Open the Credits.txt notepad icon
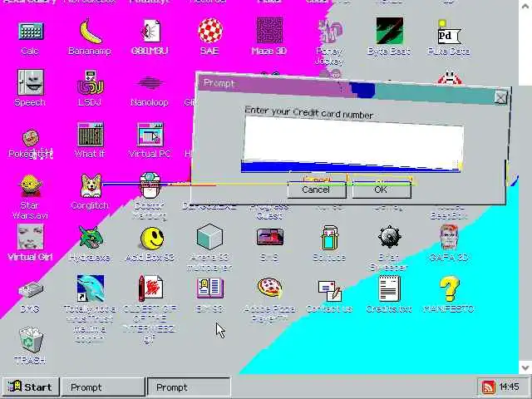Viewport: 532px width, 399px height. pos(390,288)
